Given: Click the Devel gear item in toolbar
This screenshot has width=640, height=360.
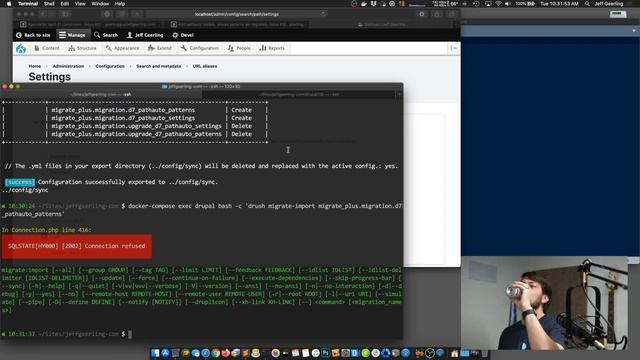Looking at the screenshot, I should click(183, 35).
